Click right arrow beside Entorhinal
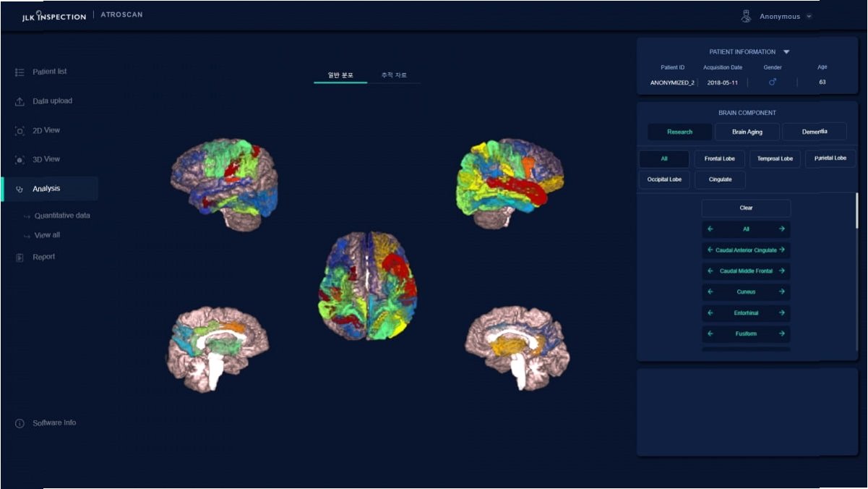This screenshot has width=868, height=489. 782,313
